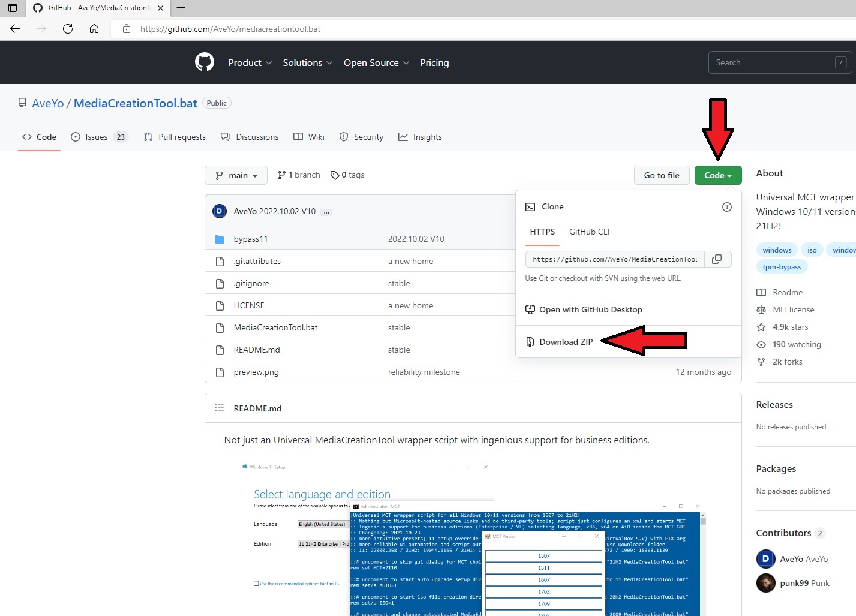Open the MIT license link
The height and width of the screenshot is (616, 856).
click(786, 309)
